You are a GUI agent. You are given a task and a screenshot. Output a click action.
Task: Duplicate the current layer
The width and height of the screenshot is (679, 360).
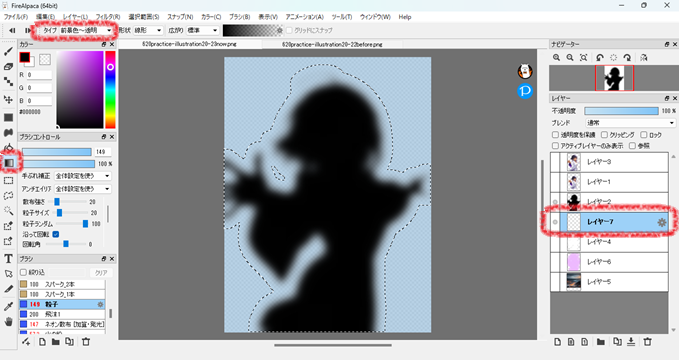(618, 342)
